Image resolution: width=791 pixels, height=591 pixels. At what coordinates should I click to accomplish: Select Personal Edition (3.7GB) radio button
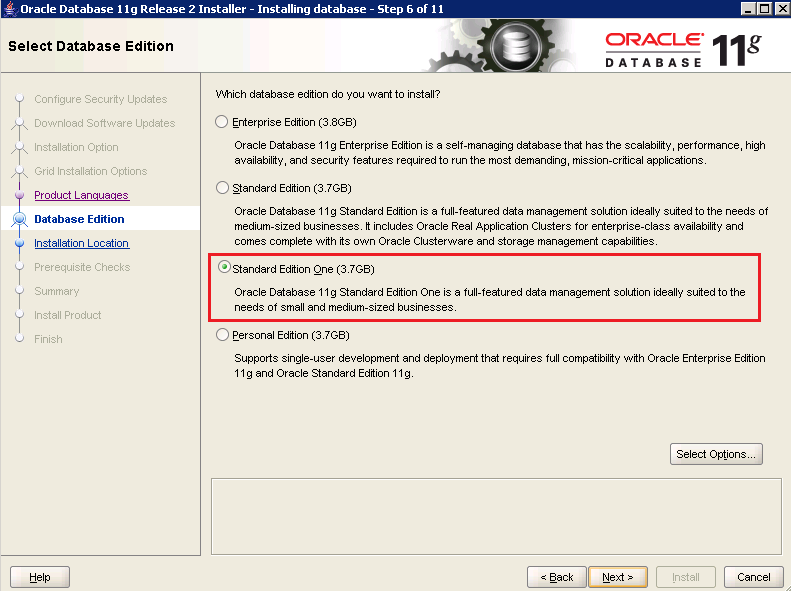tap(222, 335)
